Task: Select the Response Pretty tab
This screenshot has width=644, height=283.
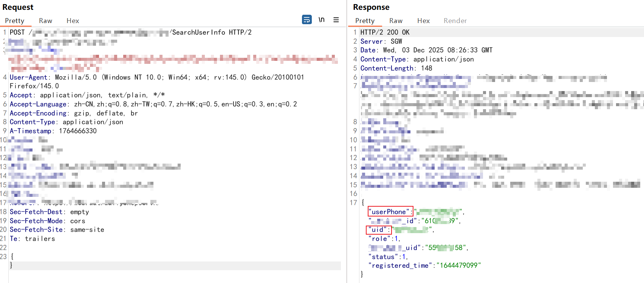Action: (365, 21)
